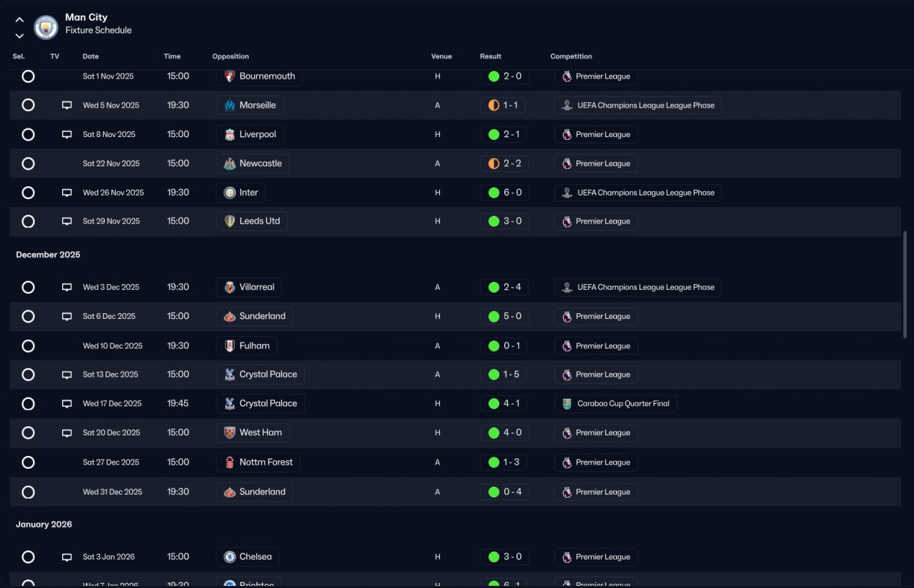This screenshot has width=914, height=588.
Task: Open Crystal Palace from the 13 Dec fixture
Action: (261, 375)
